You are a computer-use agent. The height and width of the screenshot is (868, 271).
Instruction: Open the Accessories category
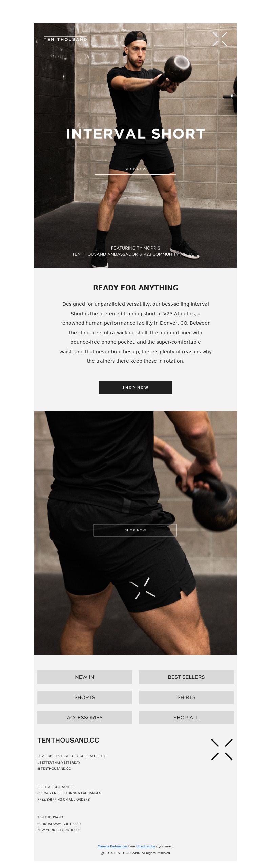click(x=85, y=717)
